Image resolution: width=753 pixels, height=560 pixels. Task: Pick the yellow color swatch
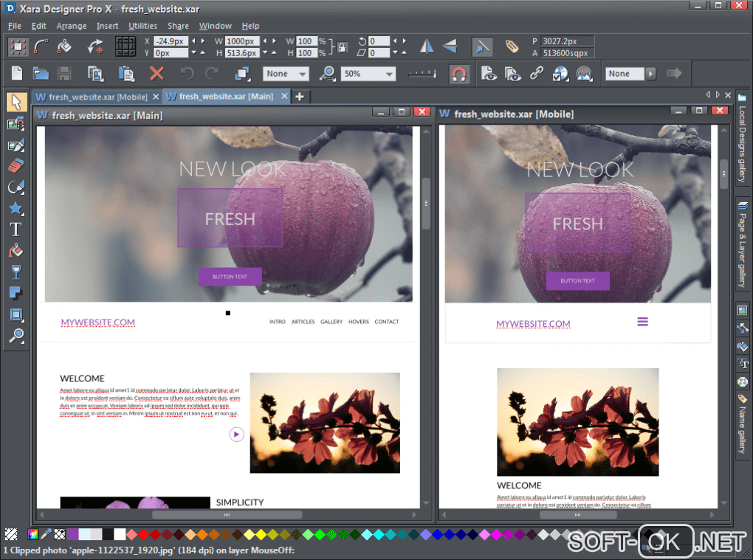coord(261,534)
